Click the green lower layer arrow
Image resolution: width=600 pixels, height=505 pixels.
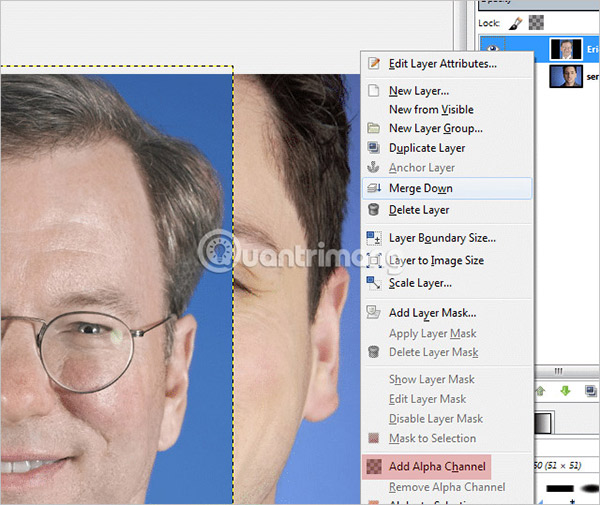(565, 391)
